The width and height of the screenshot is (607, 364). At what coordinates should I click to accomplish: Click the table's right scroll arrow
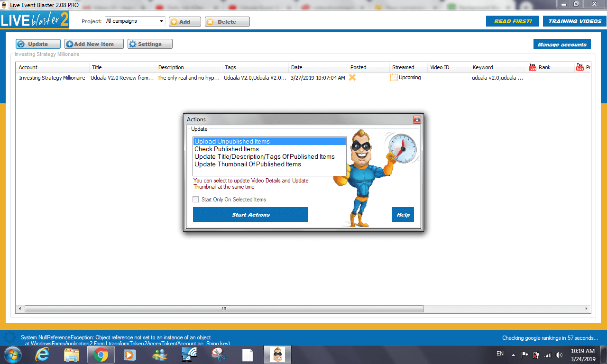587,309
